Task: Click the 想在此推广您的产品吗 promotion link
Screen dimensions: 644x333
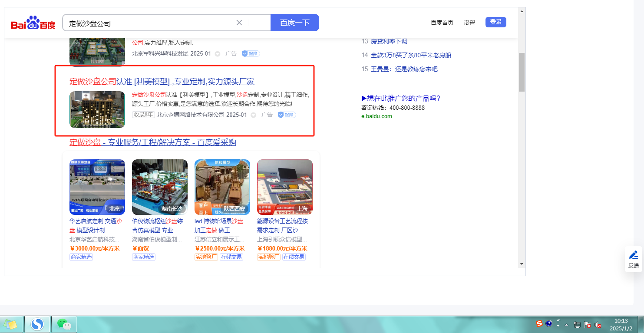Action: pyautogui.click(x=401, y=98)
